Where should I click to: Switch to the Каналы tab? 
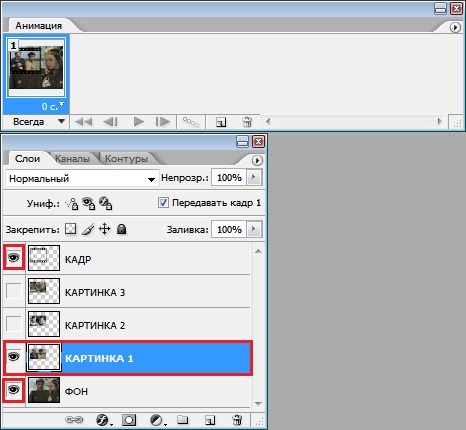(x=72, y=159)
